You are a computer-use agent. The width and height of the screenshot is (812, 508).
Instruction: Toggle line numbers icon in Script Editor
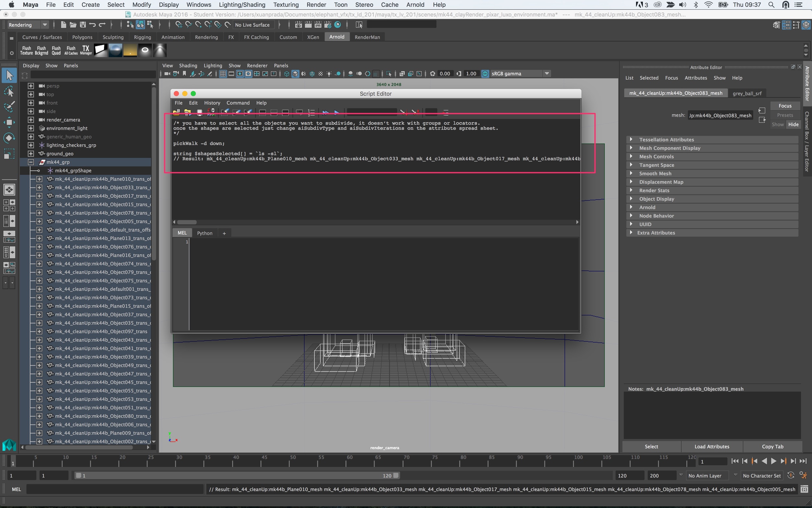pyautogui.click(x=311, y=112)
